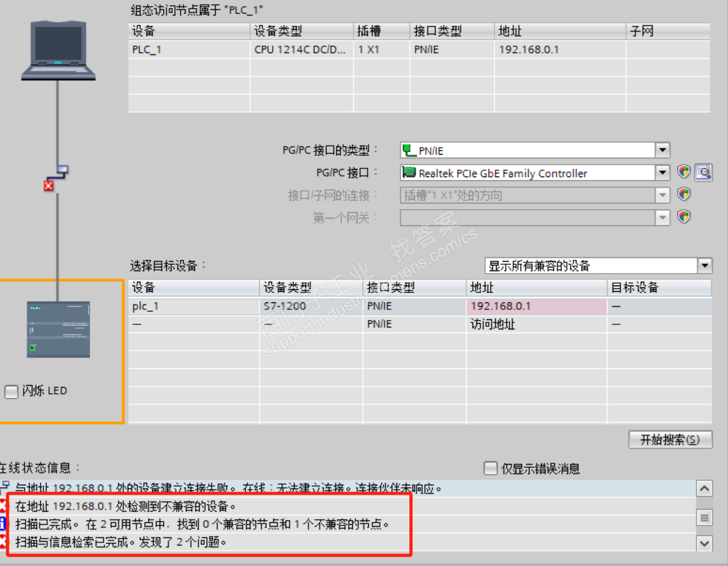Toggle the 闪烁 LED checkbox
The image size is (728, 566).
[11, 391]
